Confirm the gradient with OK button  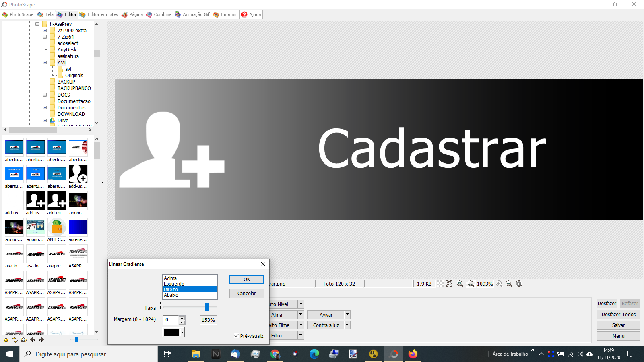[x=246, y=280]
